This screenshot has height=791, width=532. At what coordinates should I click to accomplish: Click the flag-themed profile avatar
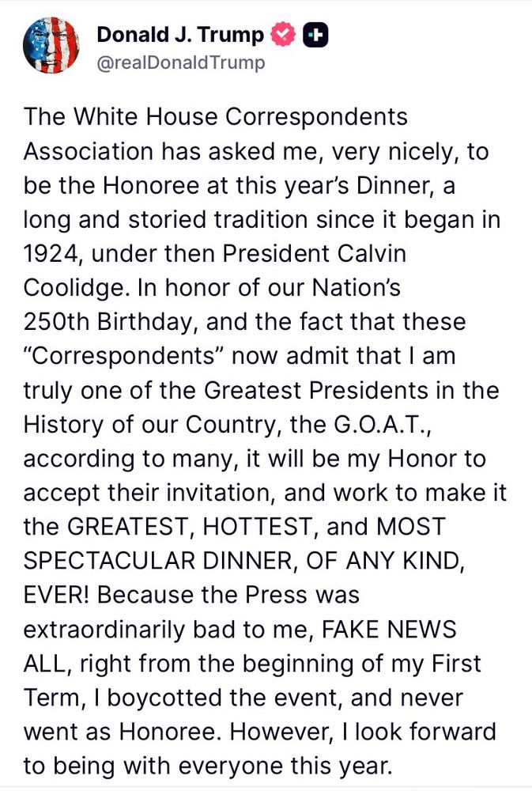coord(52,46)
